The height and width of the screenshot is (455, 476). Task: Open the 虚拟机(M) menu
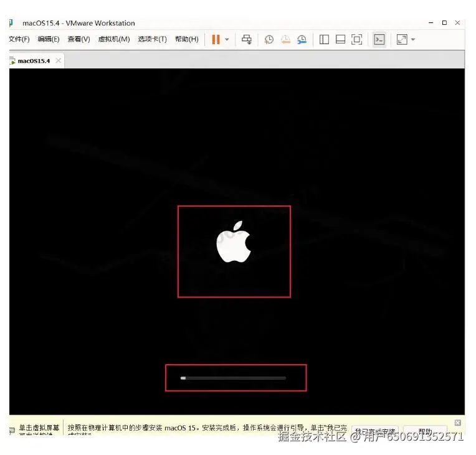tap(114, 39)
